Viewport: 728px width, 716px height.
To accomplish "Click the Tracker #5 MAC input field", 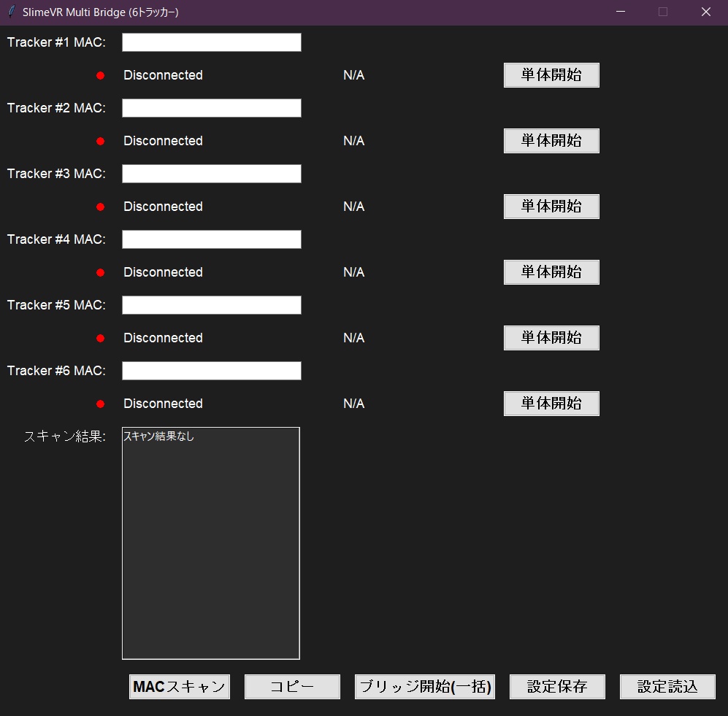I will pyautogui.click(x=212, y=305).
